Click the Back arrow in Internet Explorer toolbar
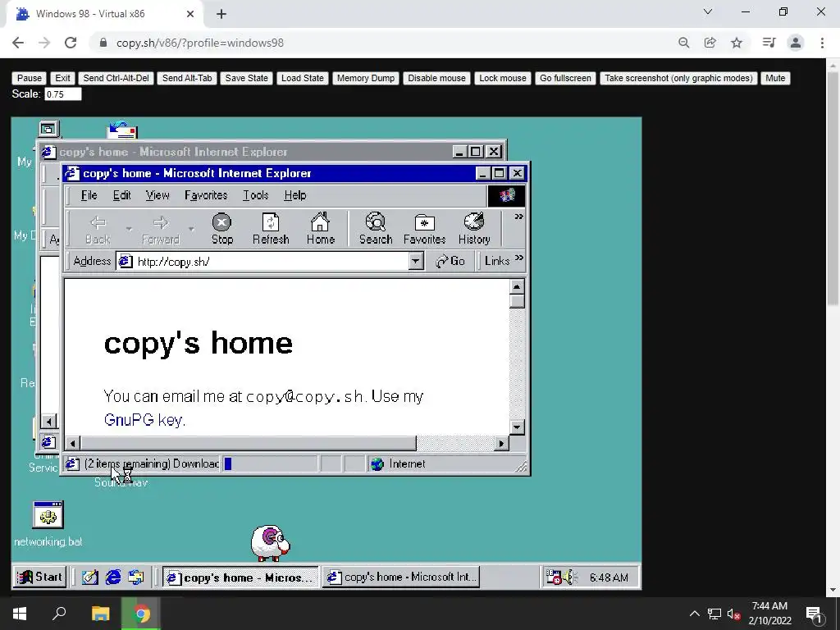This screenshot has width=840, height=630. 98,230
